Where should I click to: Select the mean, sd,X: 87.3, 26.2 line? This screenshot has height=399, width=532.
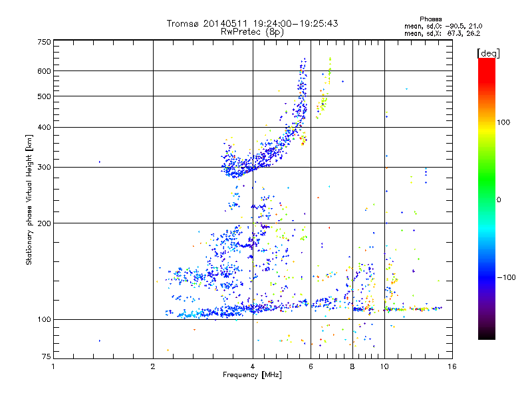point(442,34)
